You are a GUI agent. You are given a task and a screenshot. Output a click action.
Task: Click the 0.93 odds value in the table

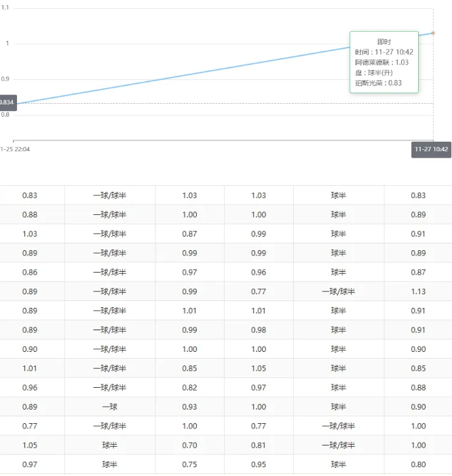tap(190, 407)
